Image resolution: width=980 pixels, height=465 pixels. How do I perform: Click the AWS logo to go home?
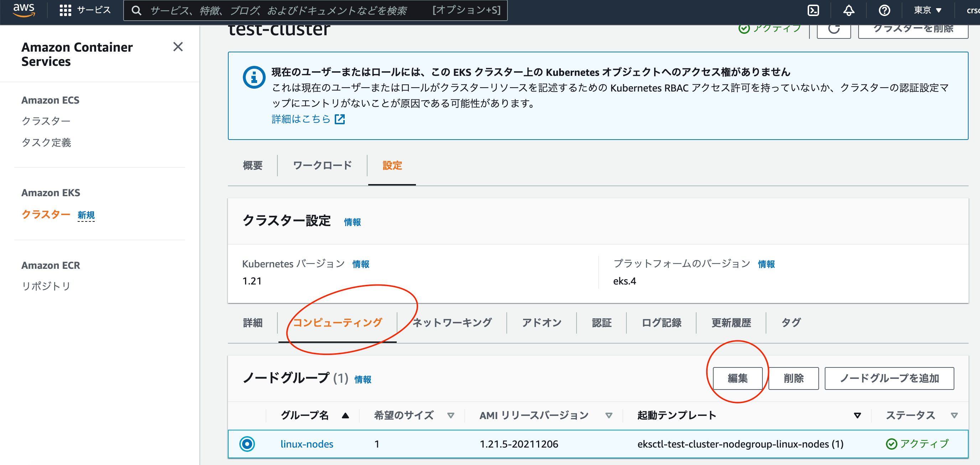(24, 10)
